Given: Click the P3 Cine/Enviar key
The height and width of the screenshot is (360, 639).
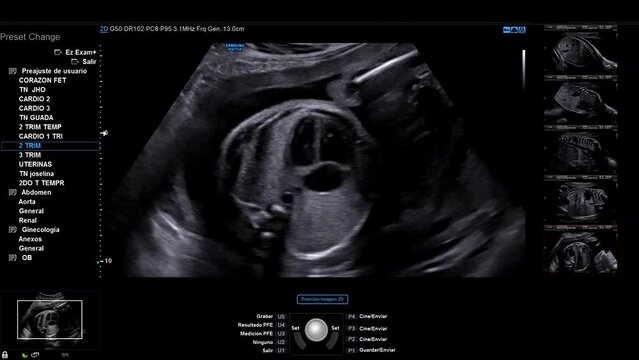Looking at the screenshot, I should (352, 328).
